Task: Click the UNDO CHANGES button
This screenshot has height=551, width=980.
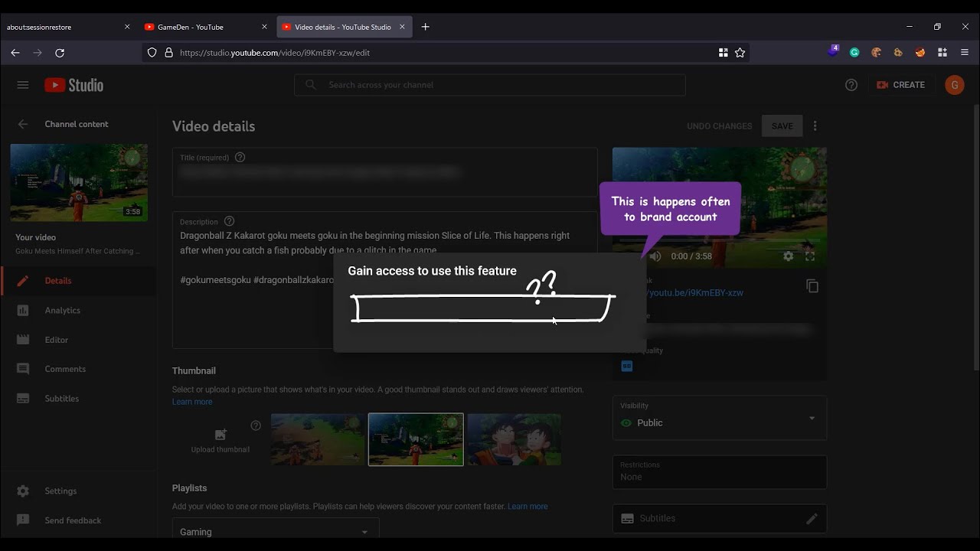Action: point(719,126)
